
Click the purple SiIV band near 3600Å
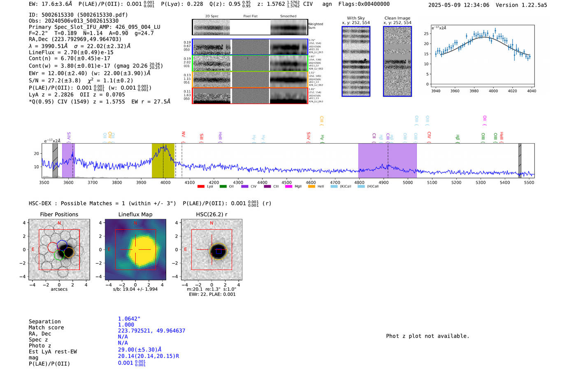pyautogui.click(x=68, y=160)
